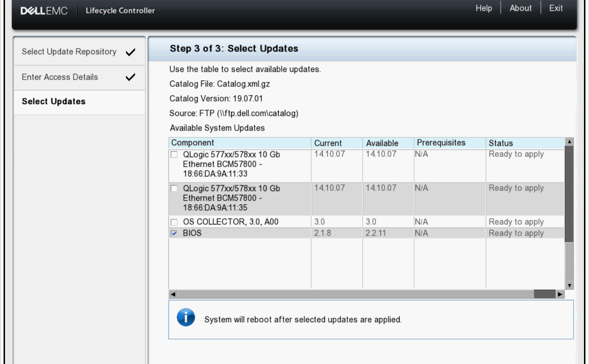Viewport: 589px width, 364px height.
Task: Open the Help link
Action: 484,8
